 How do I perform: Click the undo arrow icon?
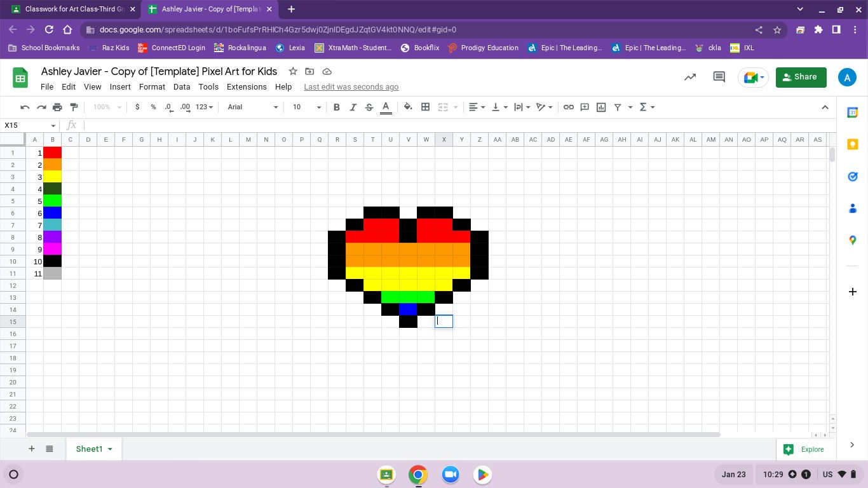25,107
